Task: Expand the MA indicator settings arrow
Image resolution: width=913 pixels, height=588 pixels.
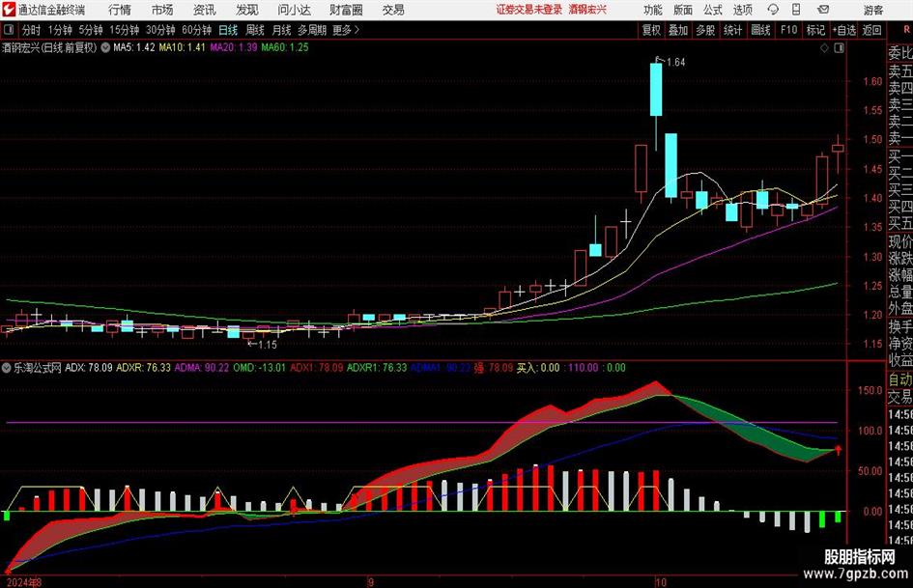Action: click(x=105, y=47)
